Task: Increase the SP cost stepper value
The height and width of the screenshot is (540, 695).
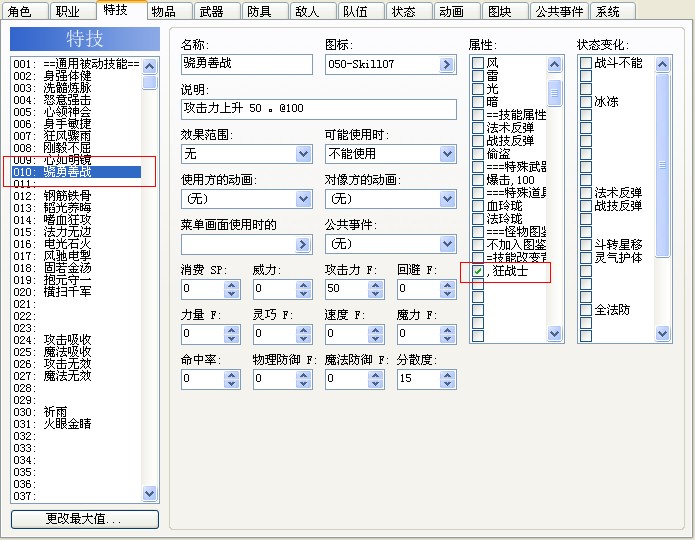Action: pyautogui.click(x=231, y=285)
